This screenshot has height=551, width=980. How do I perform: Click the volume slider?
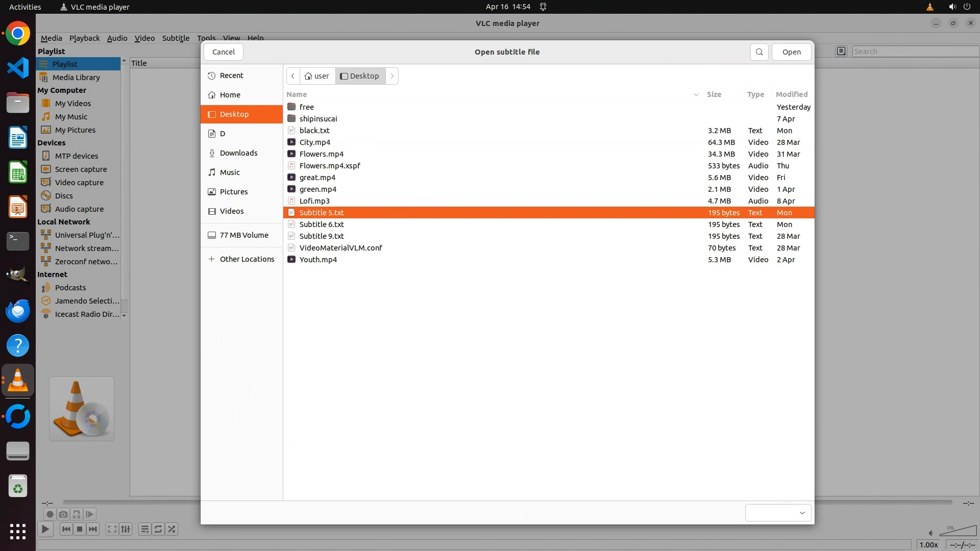(x=959, y=532)
